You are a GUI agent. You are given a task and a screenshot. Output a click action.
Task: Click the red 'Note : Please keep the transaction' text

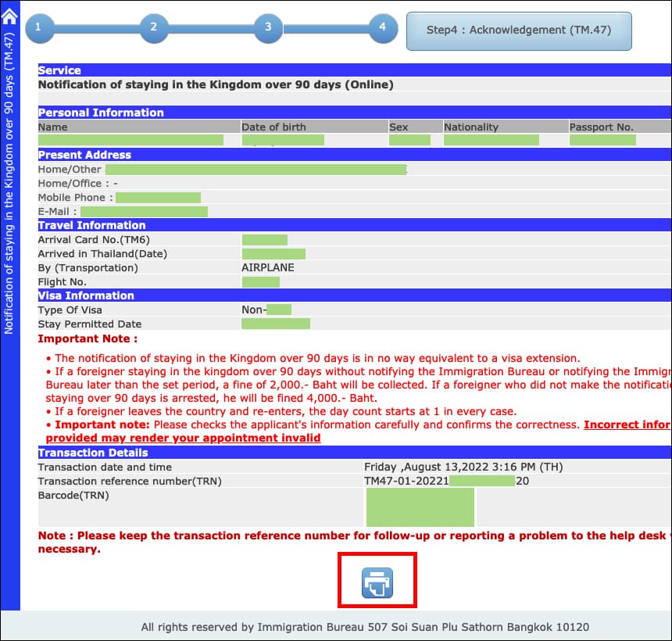point(354,542)
